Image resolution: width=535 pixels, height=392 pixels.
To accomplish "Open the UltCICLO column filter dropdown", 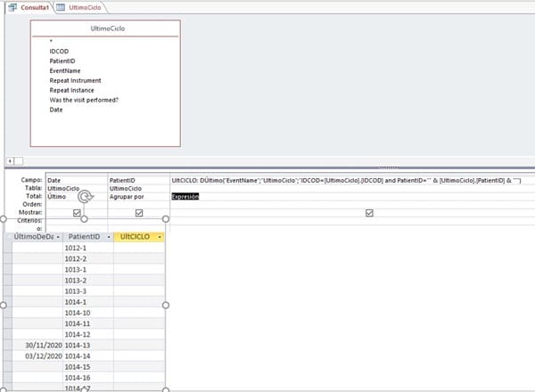I will tap(159, 237).
